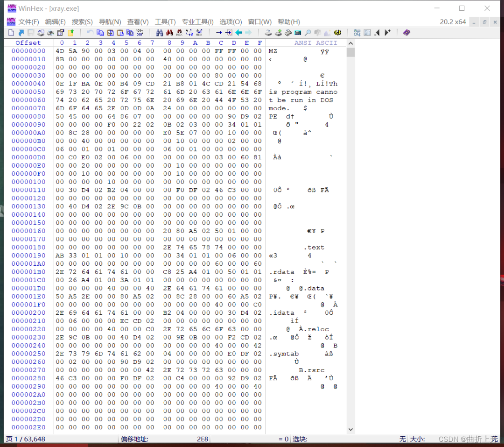This screenshot has height=447, width=504.
Task: Click the magnifying glass Analyze icon
Action: [x=308, y=33]
